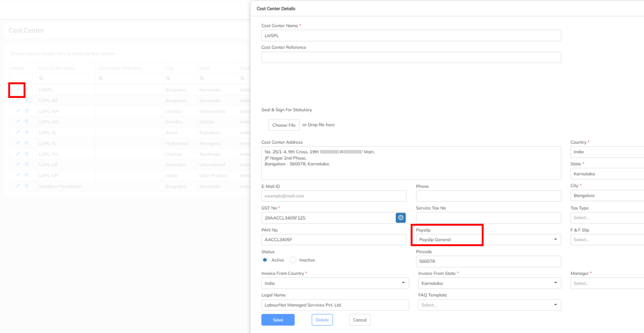
Task: Click Choose File for Seal & Sign
Action: 284,125
